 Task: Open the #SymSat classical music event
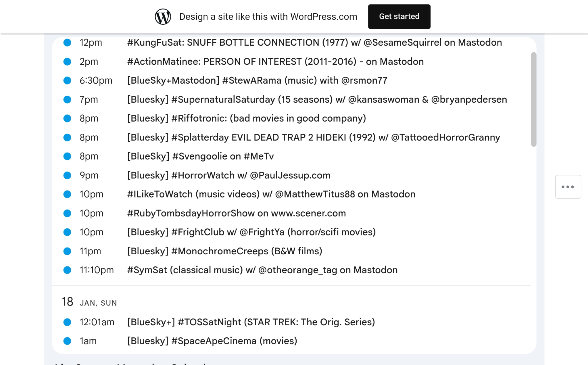click(262, 270)
